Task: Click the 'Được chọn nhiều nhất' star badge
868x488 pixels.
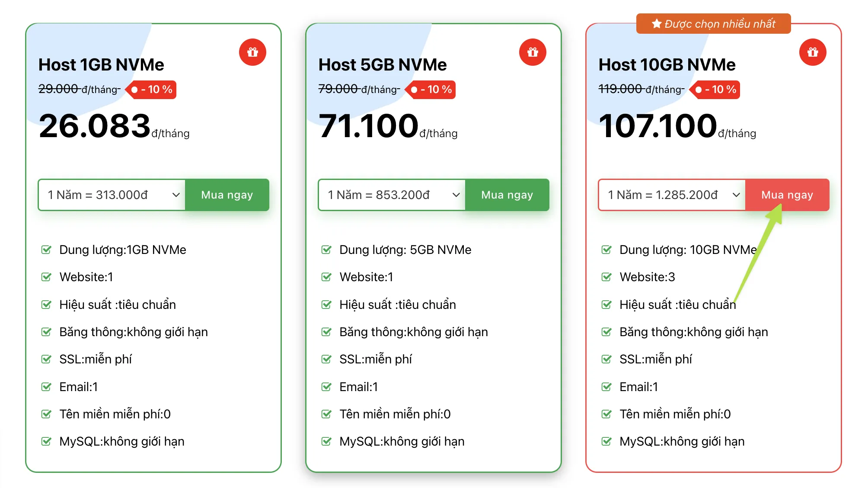Action: [713, 23]
